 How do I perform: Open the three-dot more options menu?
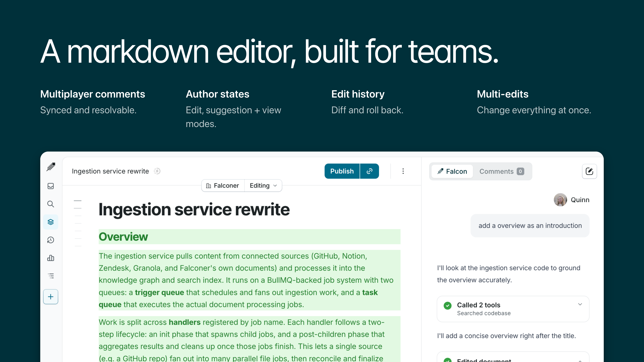[403, 171]
